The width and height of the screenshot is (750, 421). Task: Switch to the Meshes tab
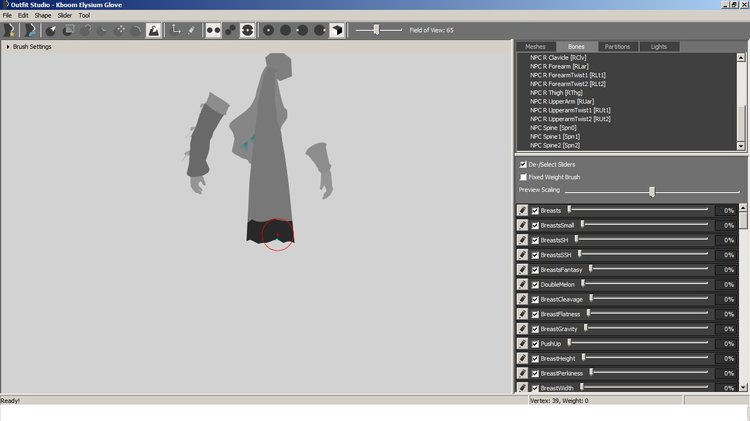pos(535,46)
